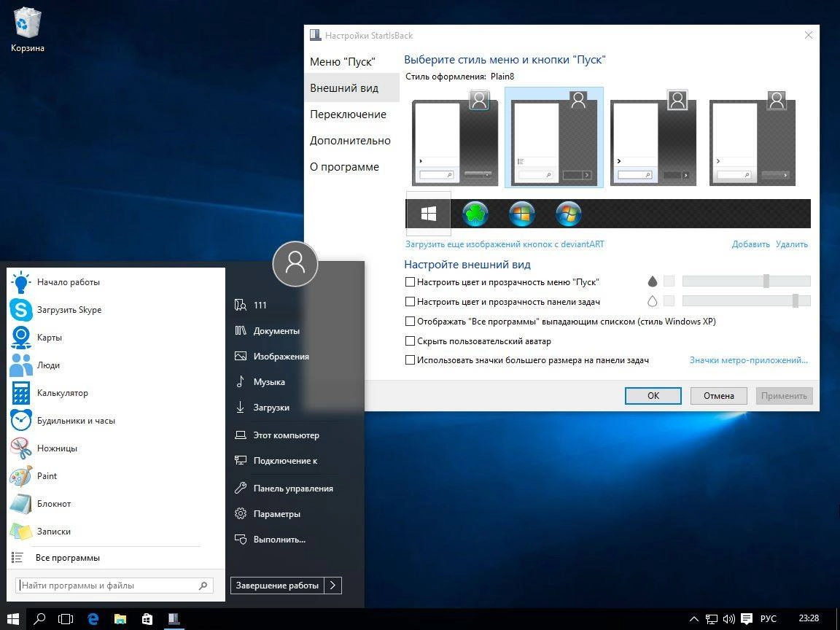Open the Store icon on taskbar

[147, 619]
